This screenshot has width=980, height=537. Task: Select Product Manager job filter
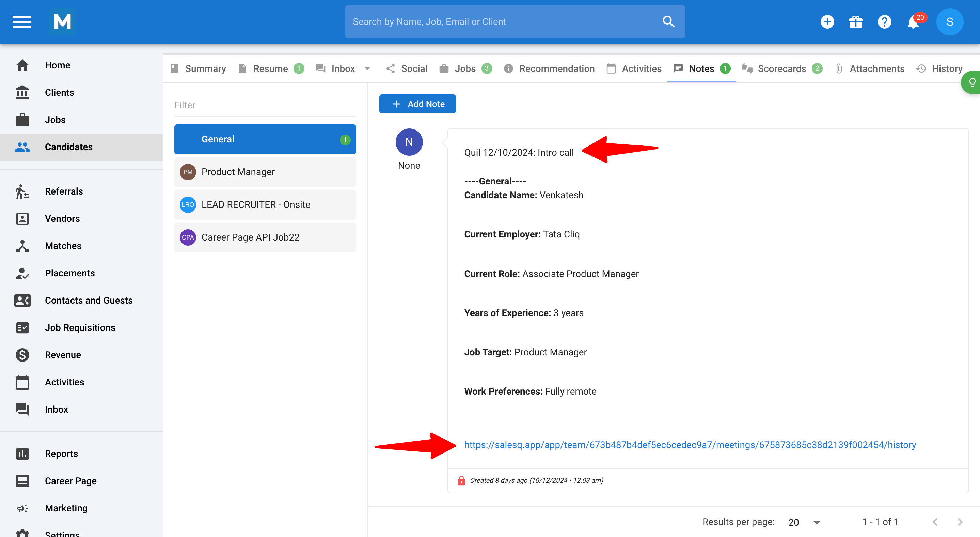tap(265, 172)
